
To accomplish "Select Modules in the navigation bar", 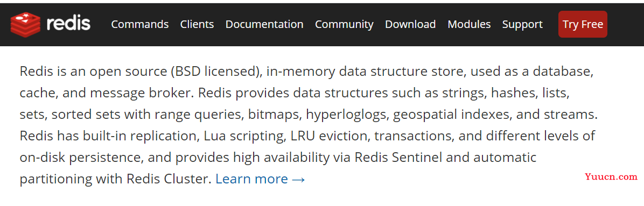I will [x=469, y=25].
